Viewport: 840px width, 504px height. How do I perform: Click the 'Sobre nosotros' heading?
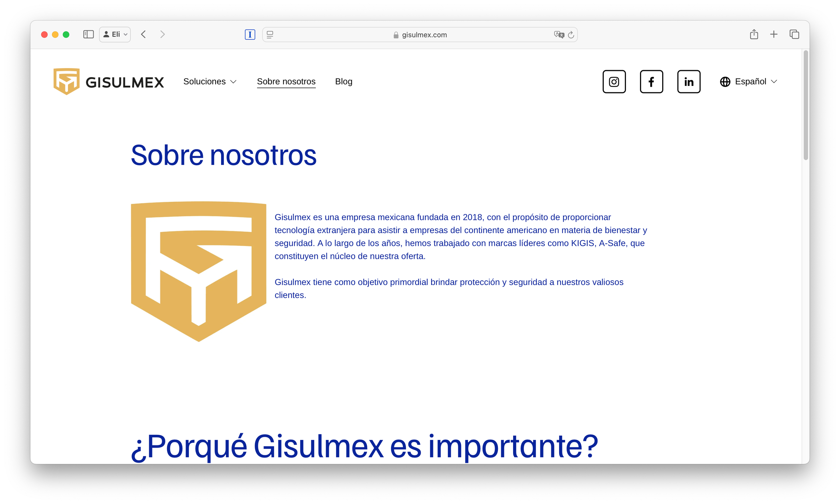(223, 155)
